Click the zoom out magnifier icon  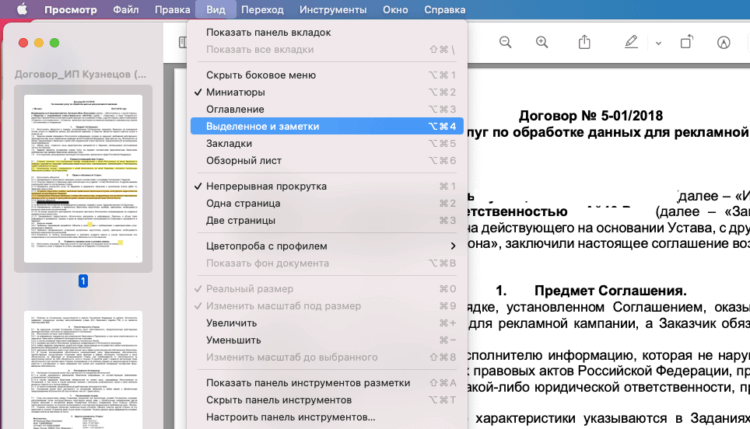pyautogui.click(x=505, y=43)
